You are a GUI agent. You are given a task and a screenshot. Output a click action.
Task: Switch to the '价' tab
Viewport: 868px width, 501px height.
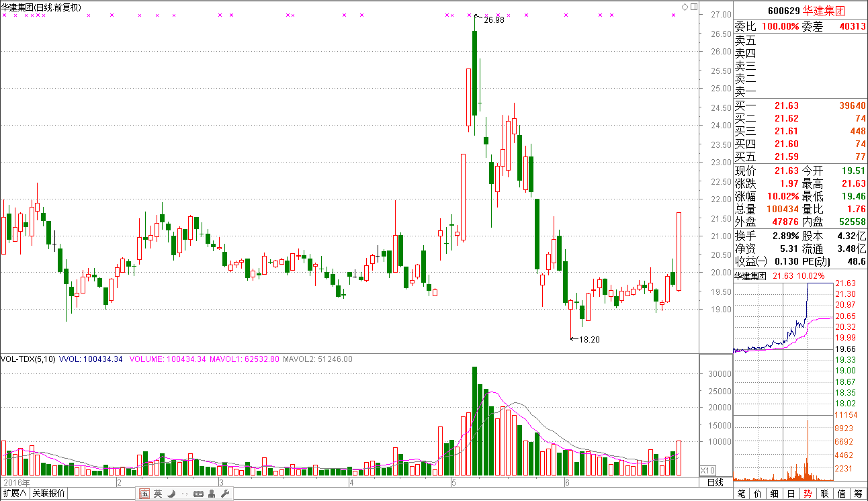(758, 494)
